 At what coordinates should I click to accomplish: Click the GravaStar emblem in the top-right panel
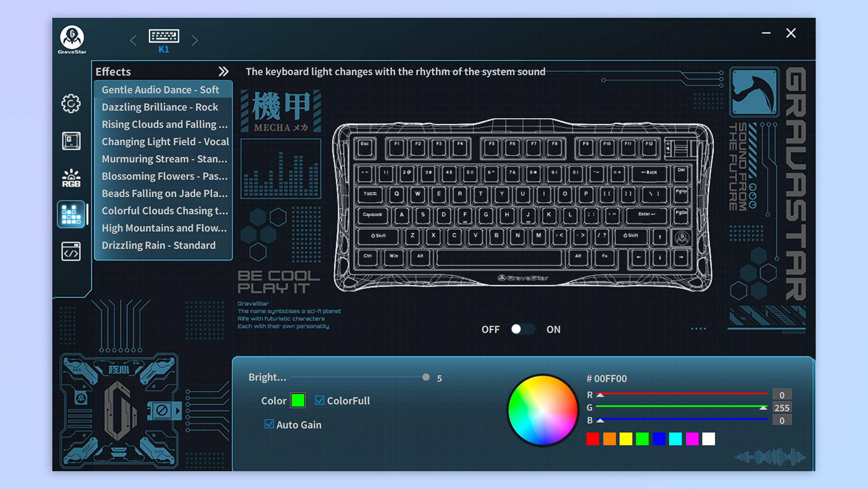pos(754,92)
